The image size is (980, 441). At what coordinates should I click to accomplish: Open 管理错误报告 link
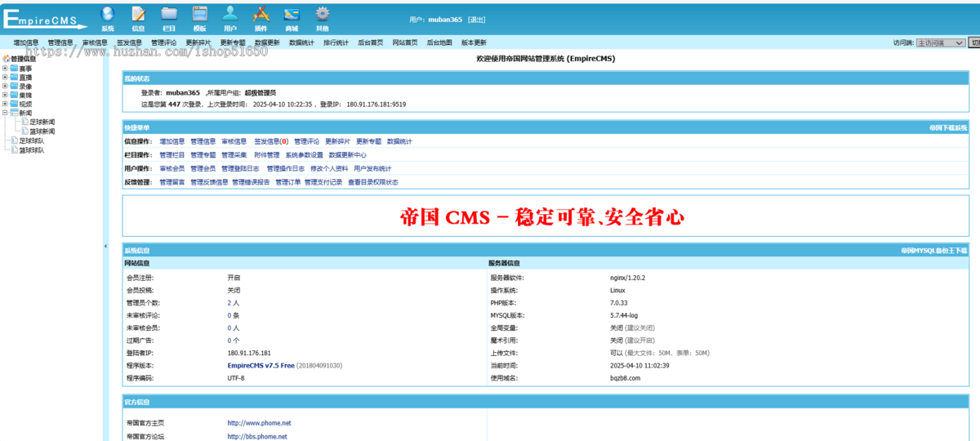pyautogui.click(x=251, y=182)
